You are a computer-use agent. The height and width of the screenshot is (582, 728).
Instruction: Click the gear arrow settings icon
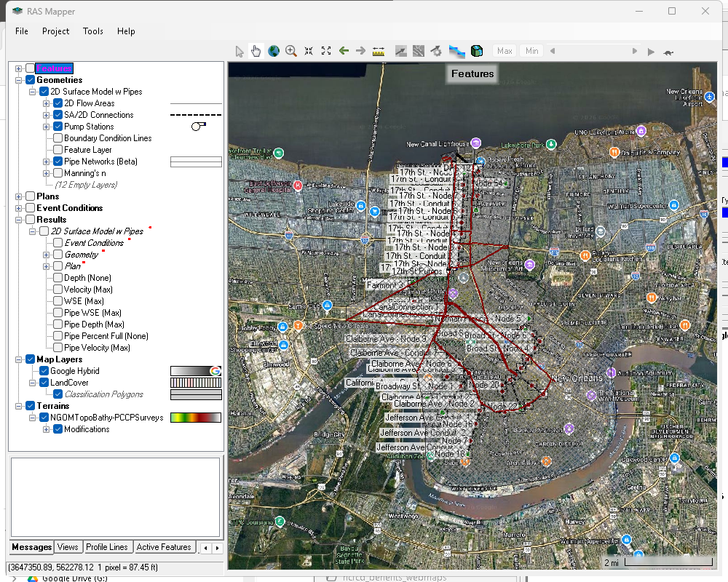click(436, 51)
